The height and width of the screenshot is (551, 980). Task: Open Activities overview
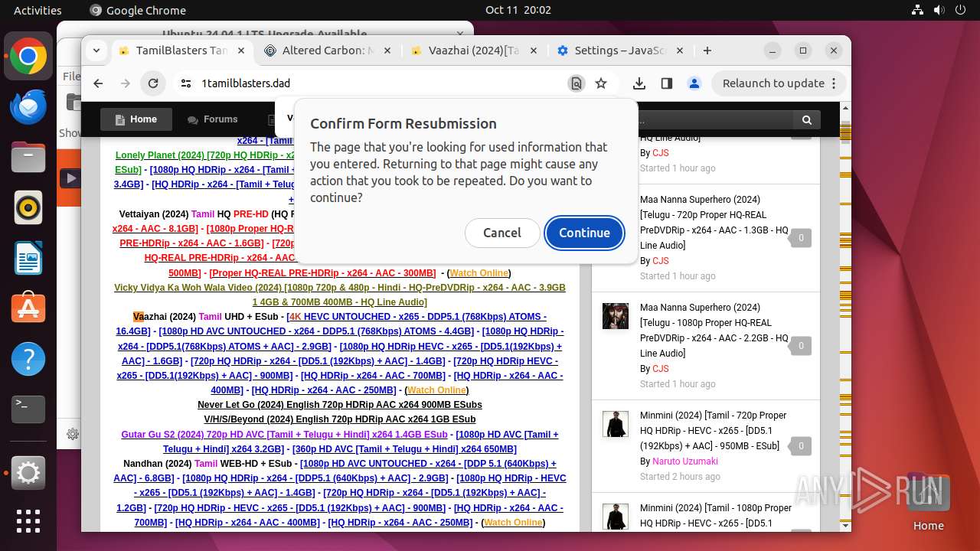38,10
